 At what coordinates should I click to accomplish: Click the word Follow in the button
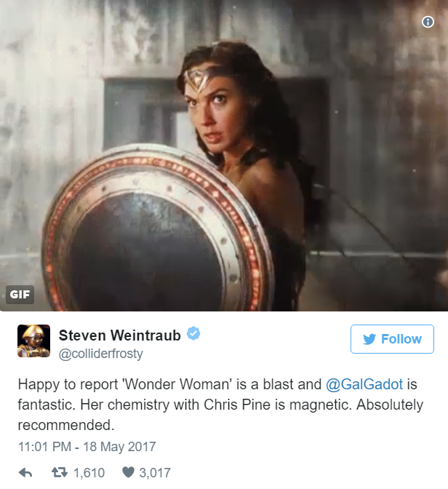401,339
